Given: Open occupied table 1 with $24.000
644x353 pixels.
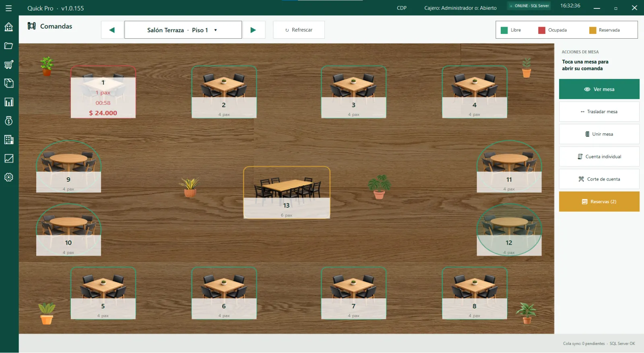Looking at the screenshot, I should tap(103, 92).
